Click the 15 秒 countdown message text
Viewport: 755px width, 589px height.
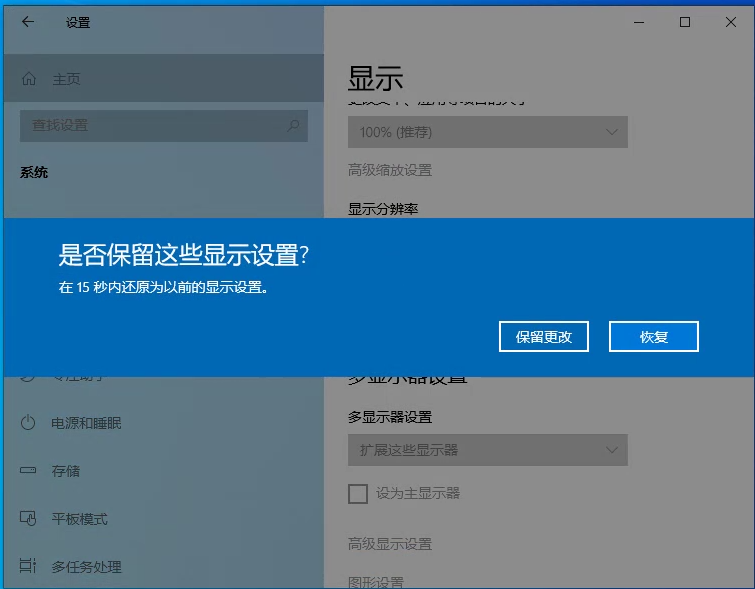[163, 288]
